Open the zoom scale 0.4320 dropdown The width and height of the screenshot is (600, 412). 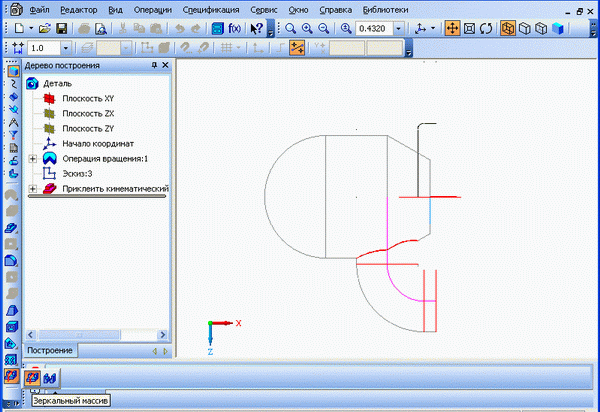(397, 29)
